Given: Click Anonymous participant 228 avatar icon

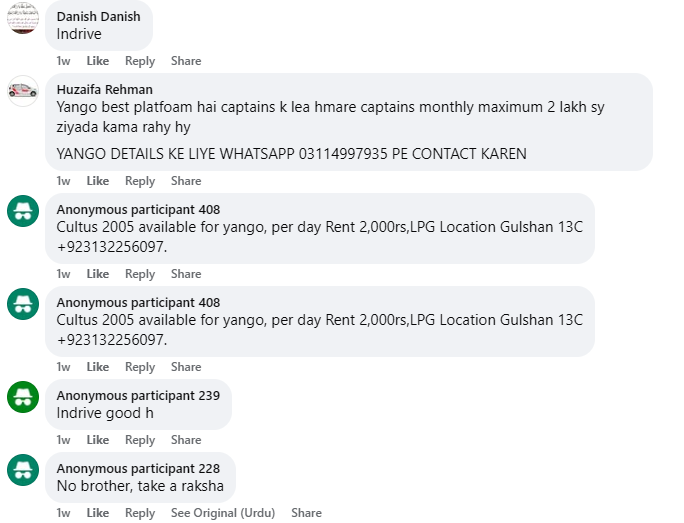Looking at the screenshot, I should click(x=23, y=470).
